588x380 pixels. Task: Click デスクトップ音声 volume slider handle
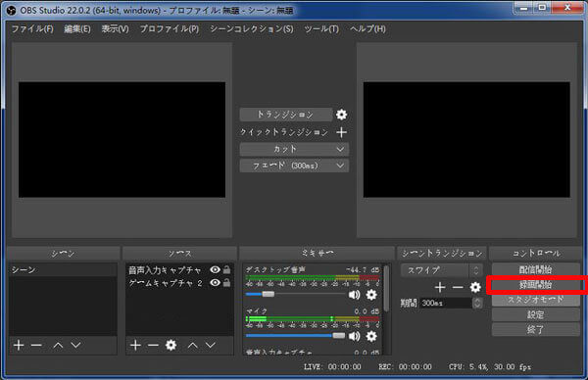268,294
